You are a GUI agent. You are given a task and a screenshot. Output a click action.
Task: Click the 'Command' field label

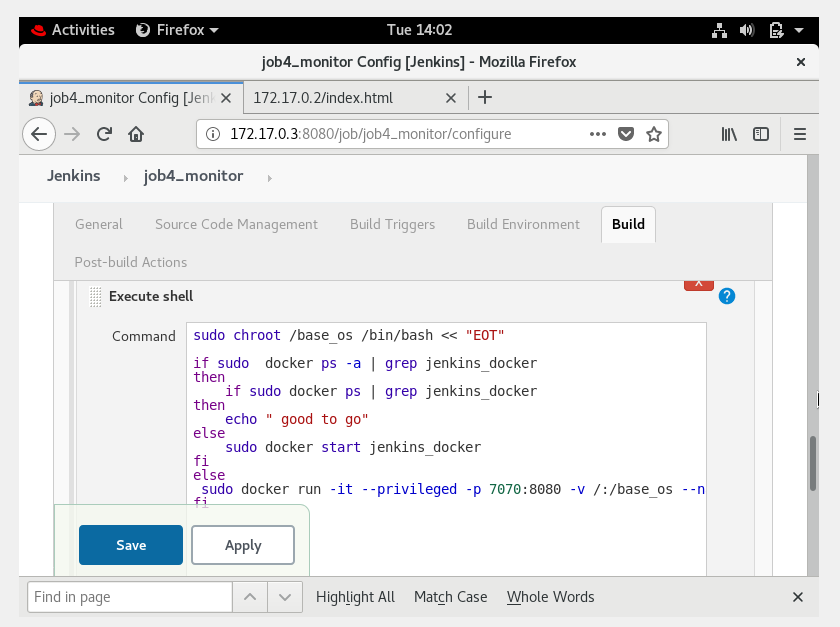(x=144, y=337)
